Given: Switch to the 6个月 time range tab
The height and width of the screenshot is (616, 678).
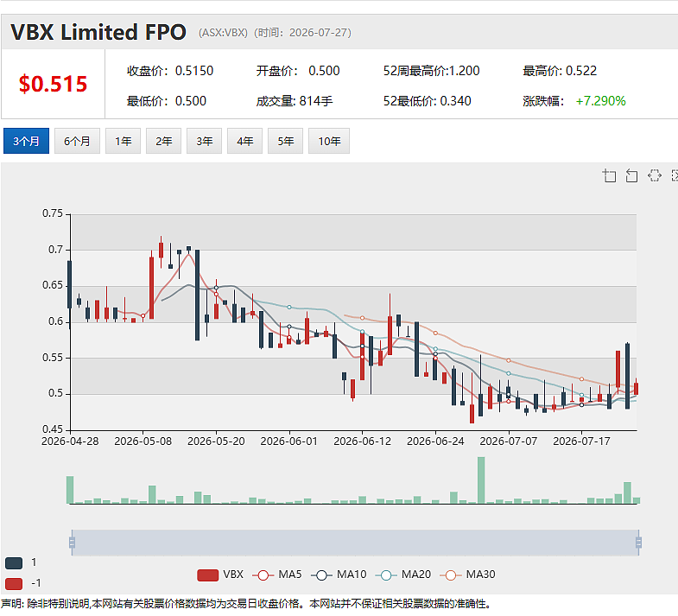Looking at the screenshot, I should pos(78,141).
